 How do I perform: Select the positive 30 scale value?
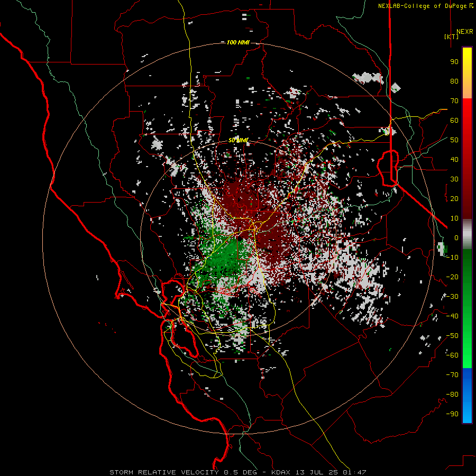tap(454, 179)
